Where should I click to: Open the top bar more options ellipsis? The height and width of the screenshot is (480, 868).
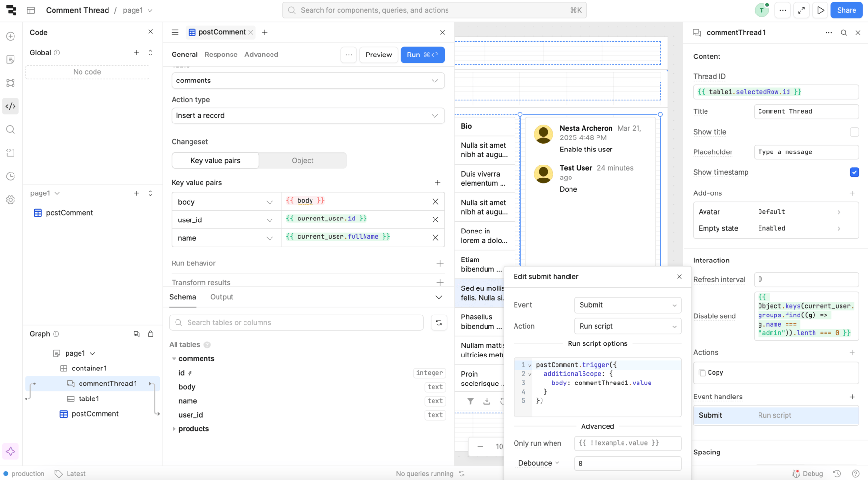click(x=783, y=10)
